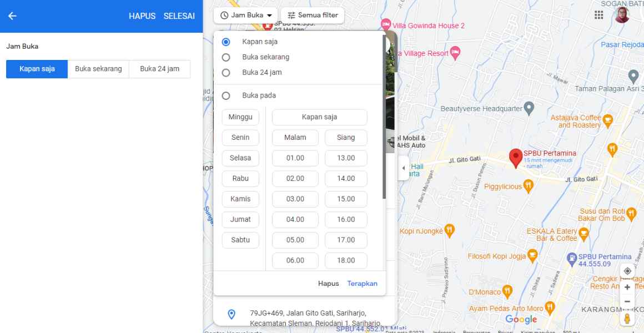Choose Senin day button
The image size is (644, 333).
coord(241,138)
